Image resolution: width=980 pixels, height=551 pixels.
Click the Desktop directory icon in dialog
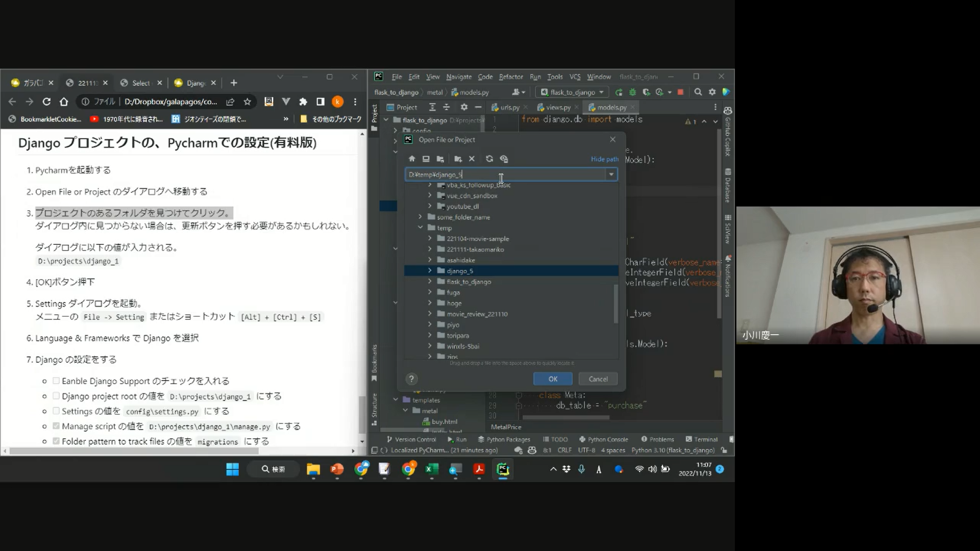pos(426,159)
